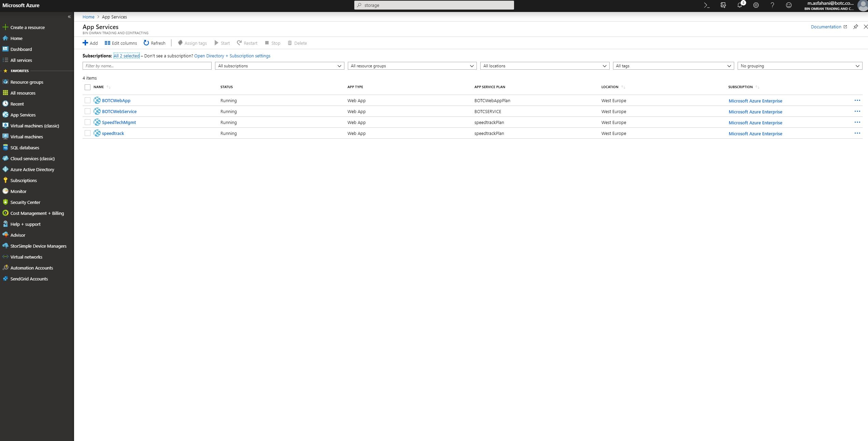
Task: Sort by the NAME column header
Action: [x=99, y=87]
